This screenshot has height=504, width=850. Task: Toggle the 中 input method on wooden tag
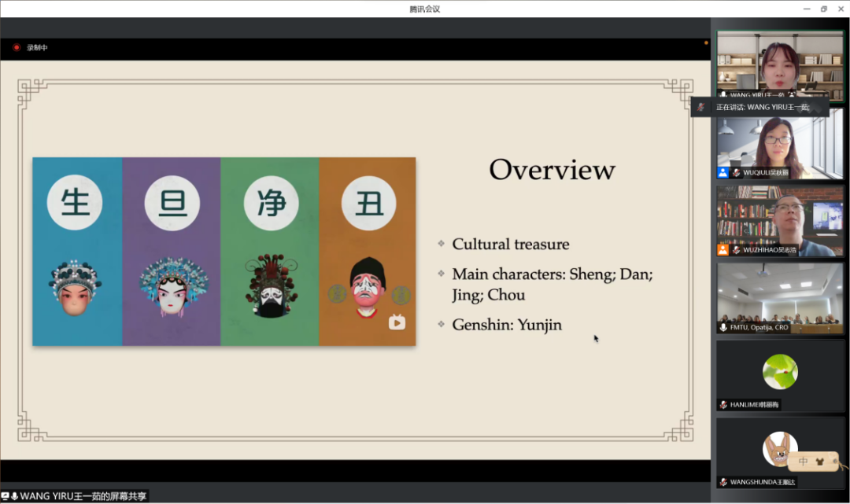click(804, 462)
